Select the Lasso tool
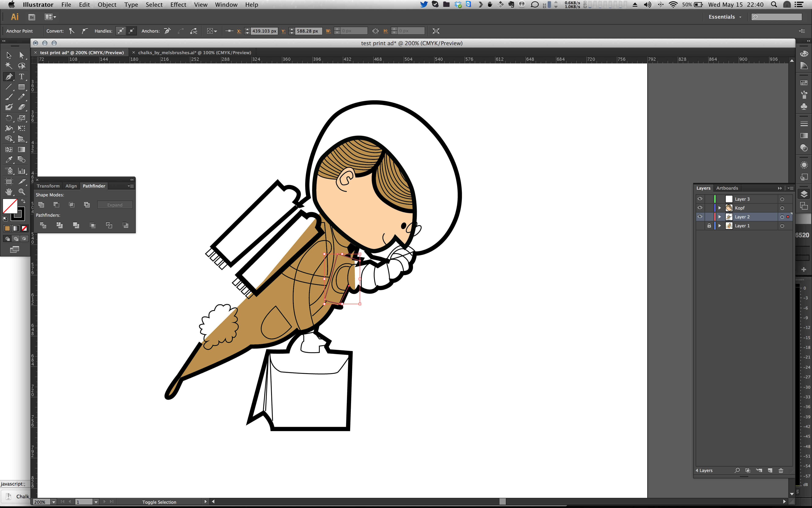This screenshot has height=508, width=812. (22, 66)
